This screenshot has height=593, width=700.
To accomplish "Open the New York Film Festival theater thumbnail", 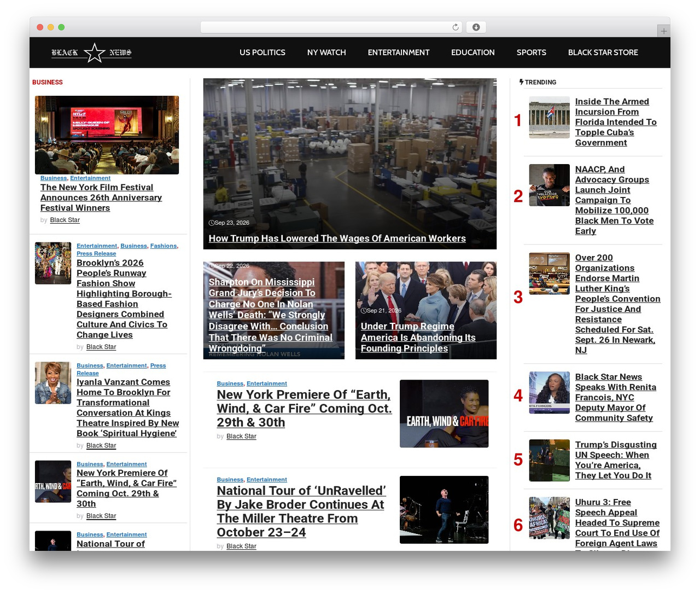I will pos(107,135).
